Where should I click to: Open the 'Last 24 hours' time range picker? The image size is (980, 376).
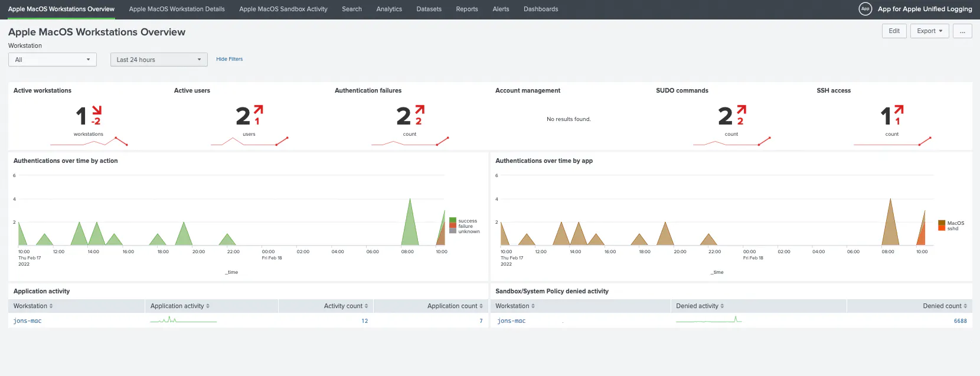coord(159,60)
